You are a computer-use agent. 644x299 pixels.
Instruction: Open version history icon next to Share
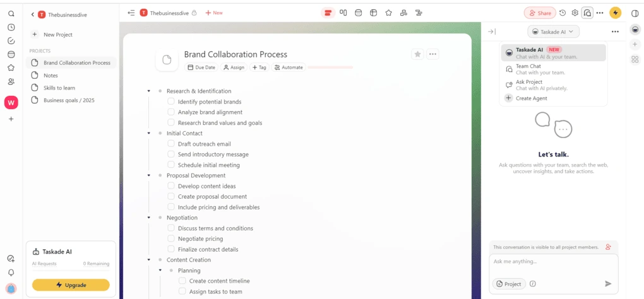coord(563,13)
